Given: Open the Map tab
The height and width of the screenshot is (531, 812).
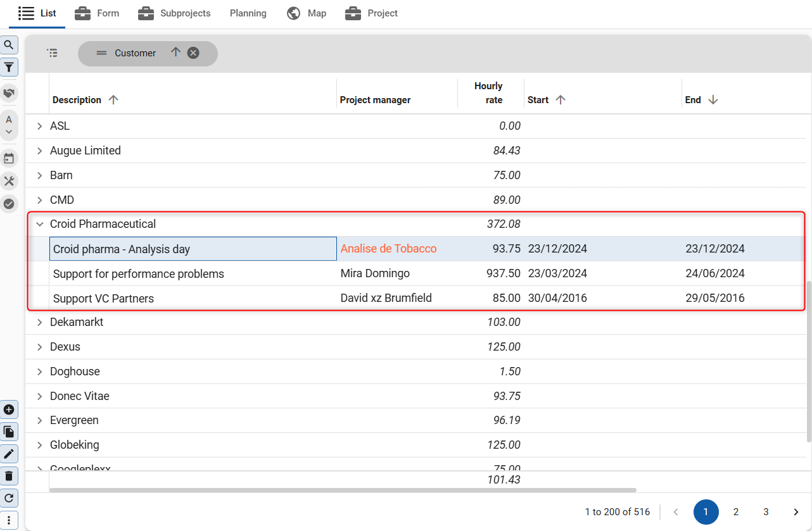Looking at the screenshot, I should click(x=307, y=13).
